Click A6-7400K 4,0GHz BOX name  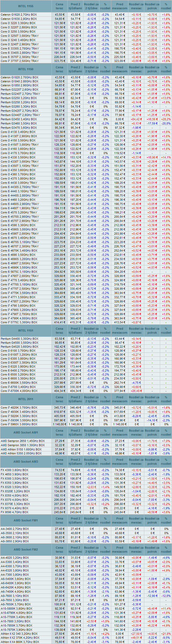pos(16,592)
